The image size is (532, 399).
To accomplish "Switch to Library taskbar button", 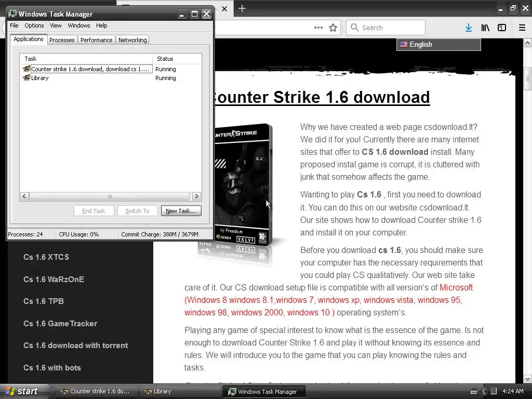I will (180, 391).
